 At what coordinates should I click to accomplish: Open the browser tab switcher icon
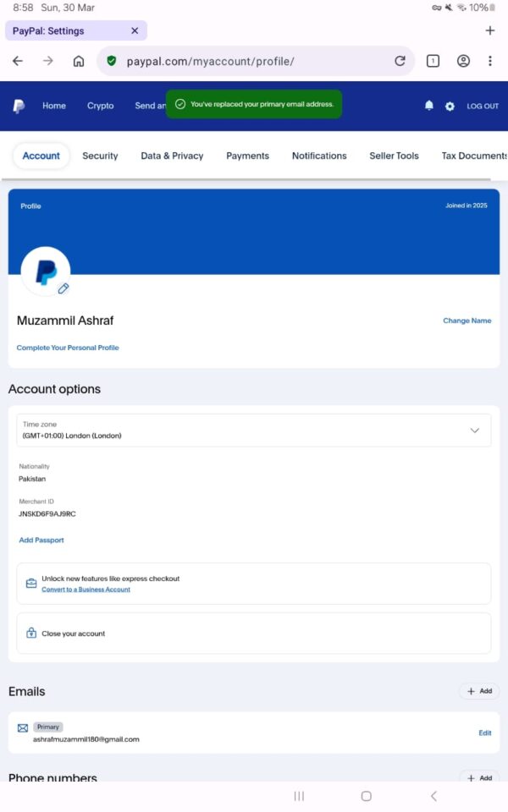click(x=433, y=61)
